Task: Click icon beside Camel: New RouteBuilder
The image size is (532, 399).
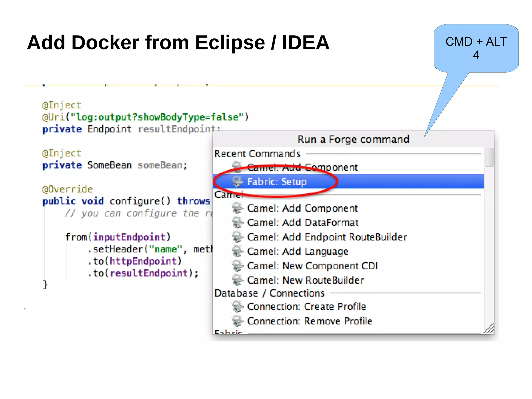Action: 237,280
